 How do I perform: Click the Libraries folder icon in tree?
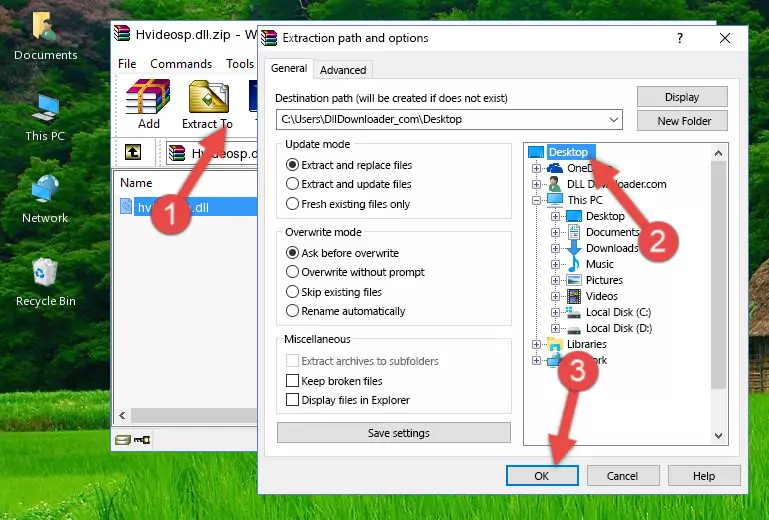pyautogui.click(x=555, y=344)
